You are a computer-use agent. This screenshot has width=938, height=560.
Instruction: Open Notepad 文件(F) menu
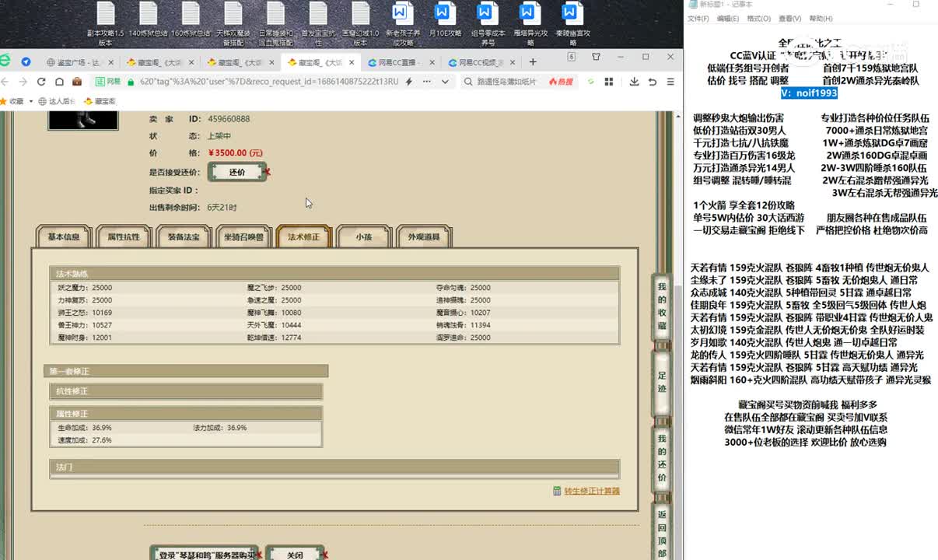(698, 19)
